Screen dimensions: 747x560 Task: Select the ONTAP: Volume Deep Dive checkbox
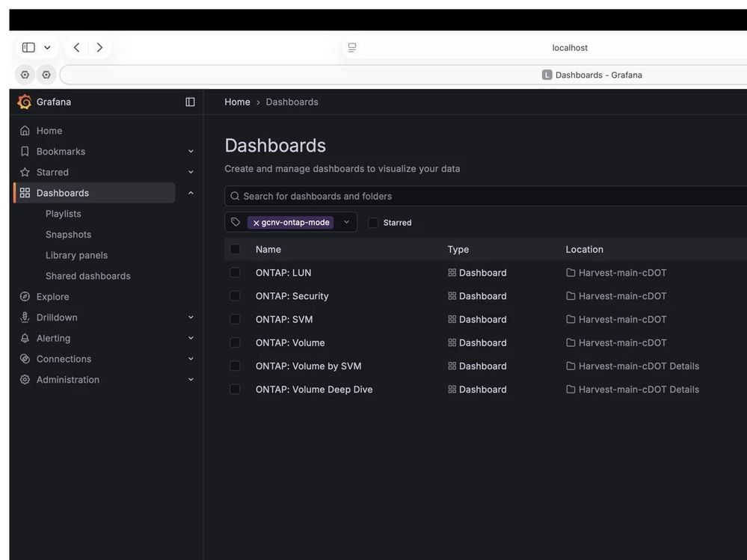tap(235, 389)
